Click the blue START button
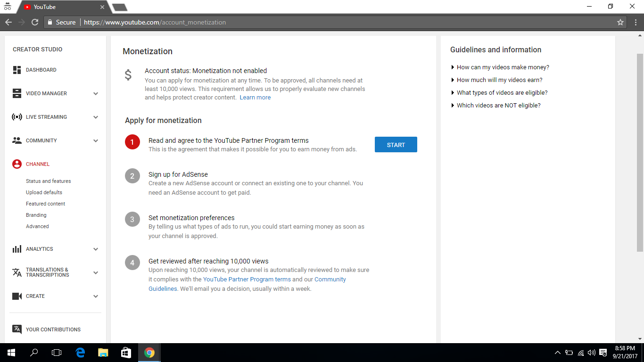This screenshot has height=362, width=644. point(396,145)
